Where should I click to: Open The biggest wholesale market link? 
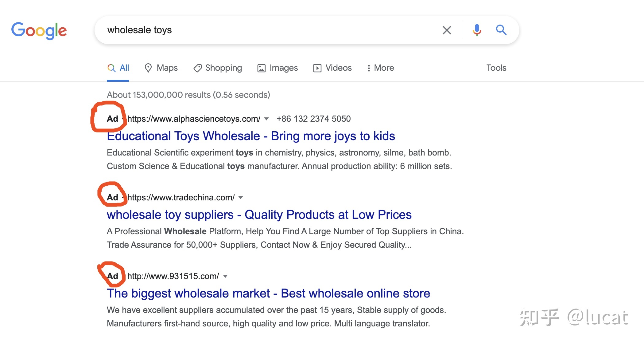[x=268, y=294]
